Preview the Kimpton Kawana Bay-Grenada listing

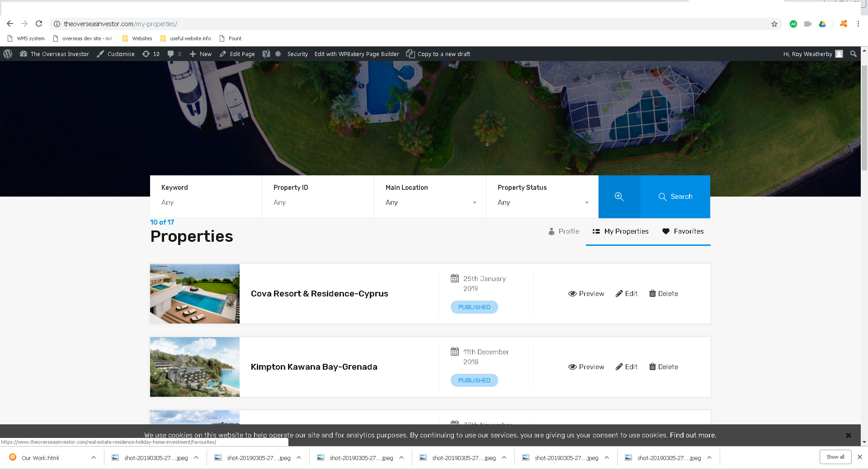tap(586, 367)
